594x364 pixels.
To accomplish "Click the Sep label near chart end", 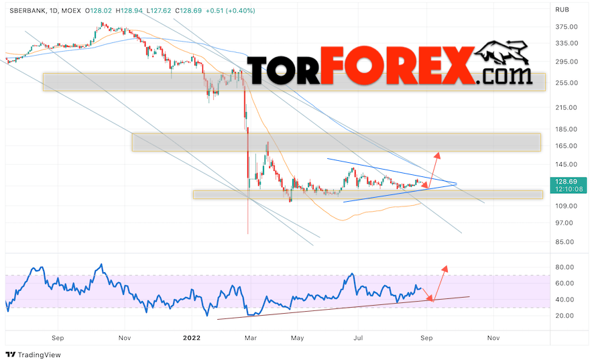I will [x=426, y=338].
